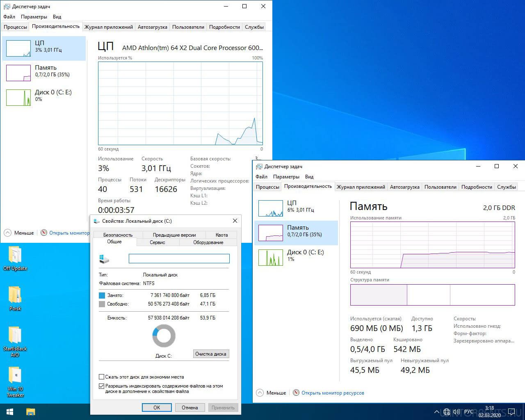Open Вид menu in front Task Manager
Image resolution: width=525 pixels, height=420 pixels.
pyautogui.click(x=309, y=177)
